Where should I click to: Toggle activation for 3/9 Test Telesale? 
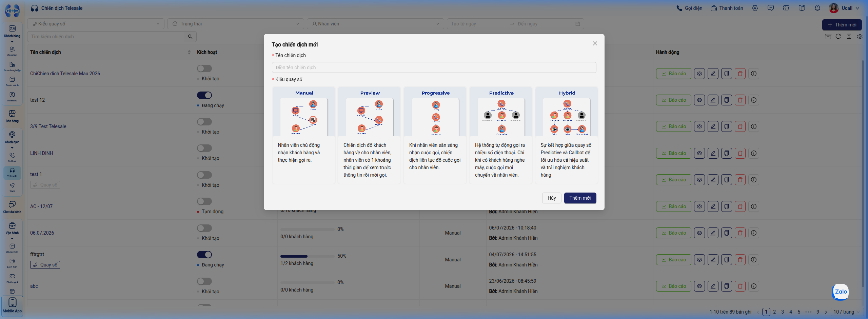(x=204, y=122)
